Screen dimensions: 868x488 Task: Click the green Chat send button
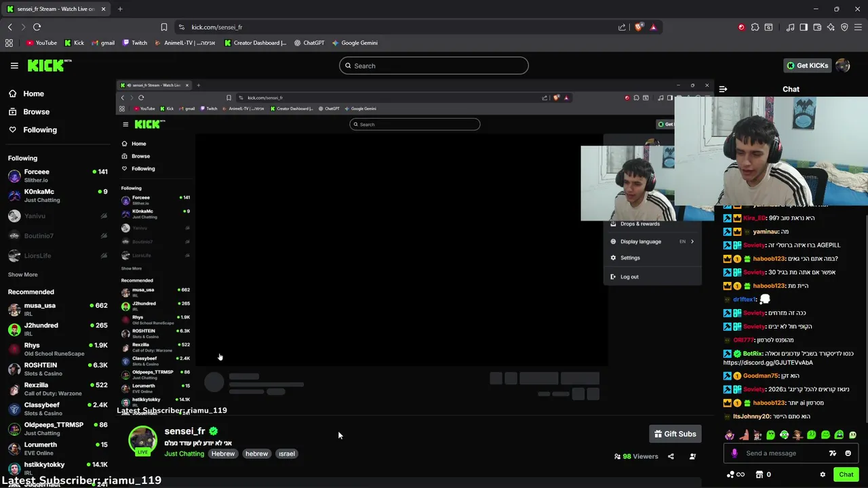tap(846, 474)
